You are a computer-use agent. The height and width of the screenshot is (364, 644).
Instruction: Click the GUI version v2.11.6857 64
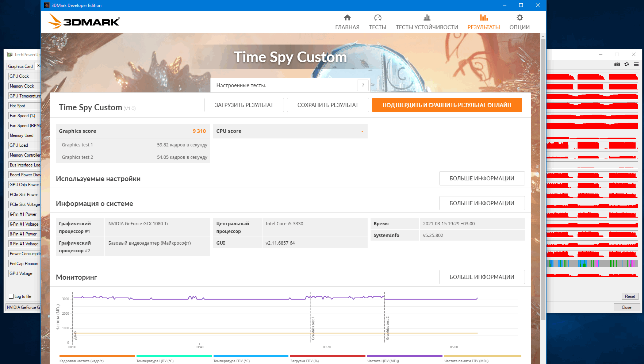(x=280, y=243)
